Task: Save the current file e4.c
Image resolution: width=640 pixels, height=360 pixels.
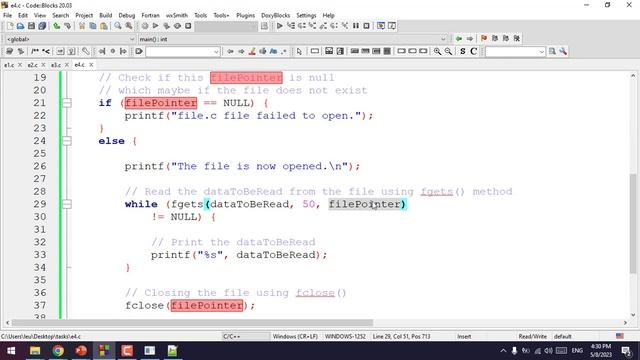Action: (31, 26)
